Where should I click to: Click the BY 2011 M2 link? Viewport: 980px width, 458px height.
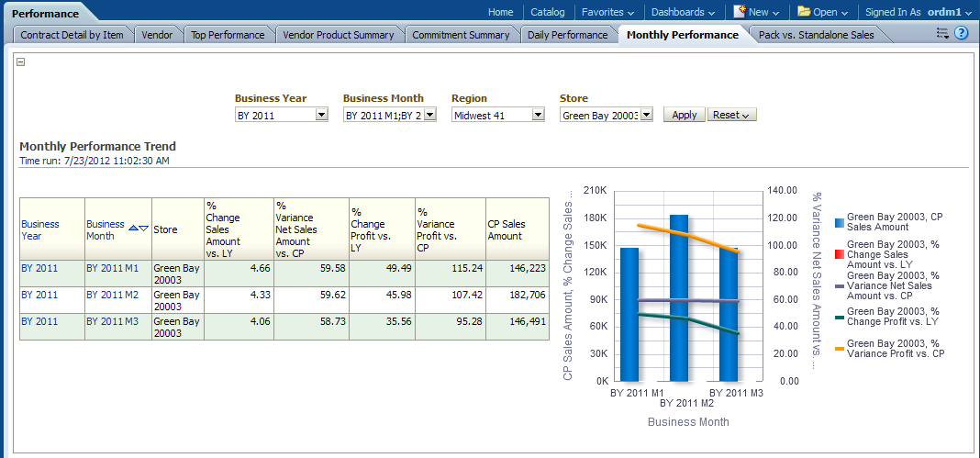[112, 295]
